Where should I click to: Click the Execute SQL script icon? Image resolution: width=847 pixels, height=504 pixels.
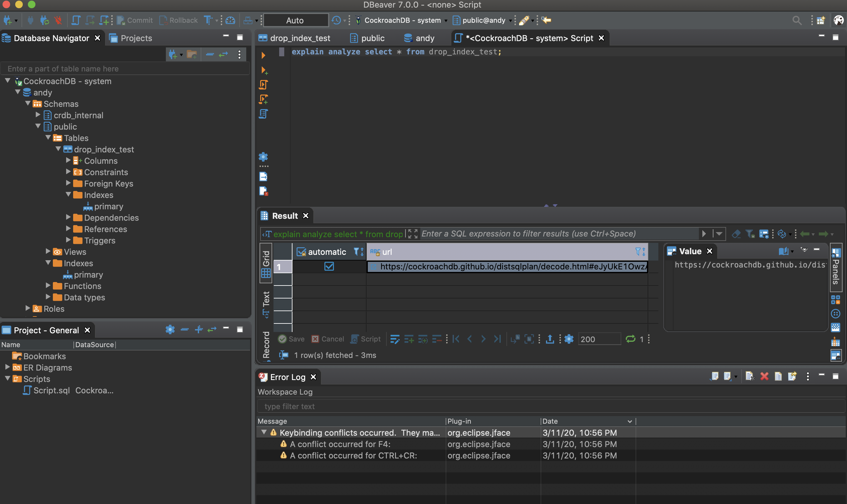pyautogui.click(x=263, y=84)
